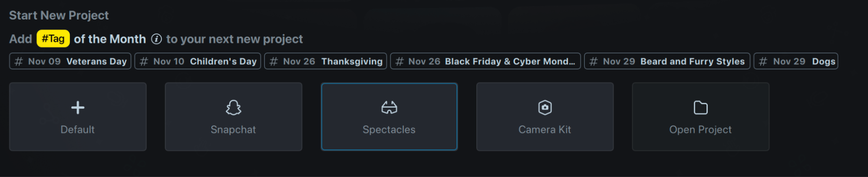Click the plus icon on Default card

click(x=78, y=108)
